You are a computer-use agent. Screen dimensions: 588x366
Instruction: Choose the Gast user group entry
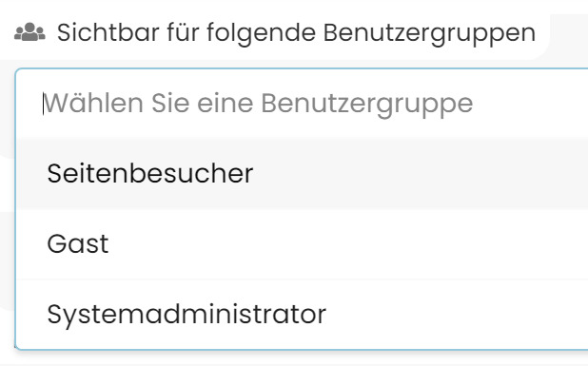click(303, 244)
